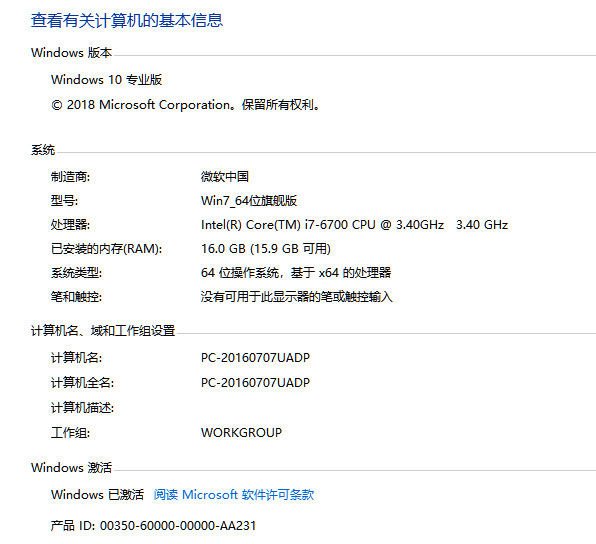Click the 计算机全名 value PC-20160707UADP
Viewport: 596px width, 544px height.
tap(255, 382)
